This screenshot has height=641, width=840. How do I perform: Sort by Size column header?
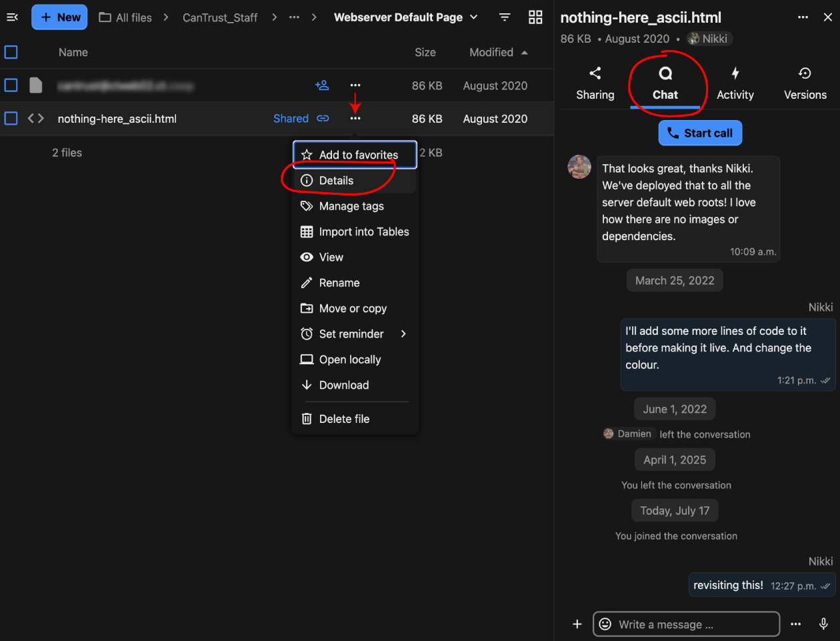[425, 52]
